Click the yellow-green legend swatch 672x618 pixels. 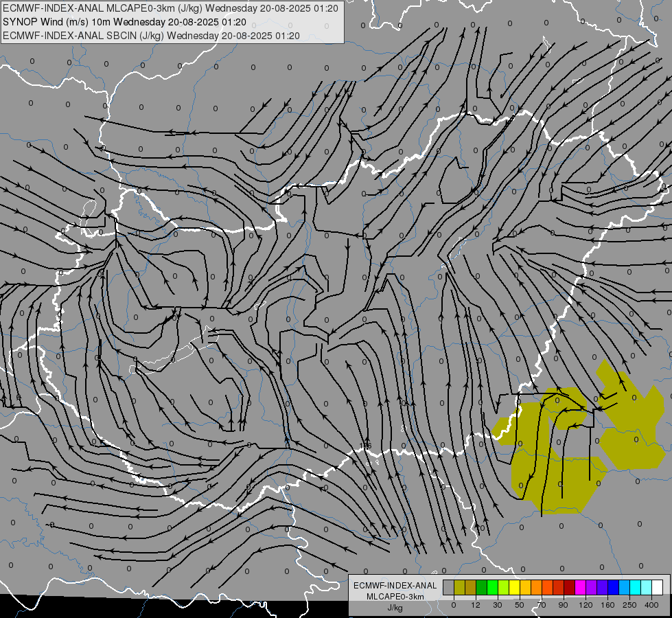pyautogui.click(x=504, y=587)
